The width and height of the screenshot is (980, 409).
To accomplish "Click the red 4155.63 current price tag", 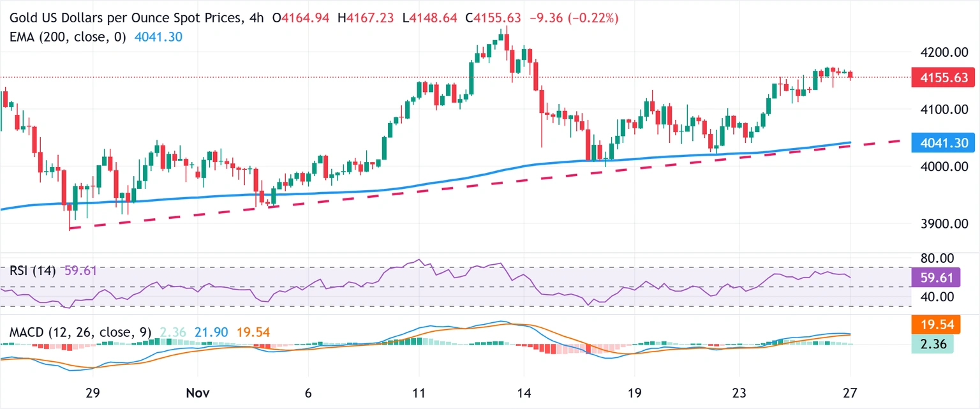I will [x=940, y=78].
